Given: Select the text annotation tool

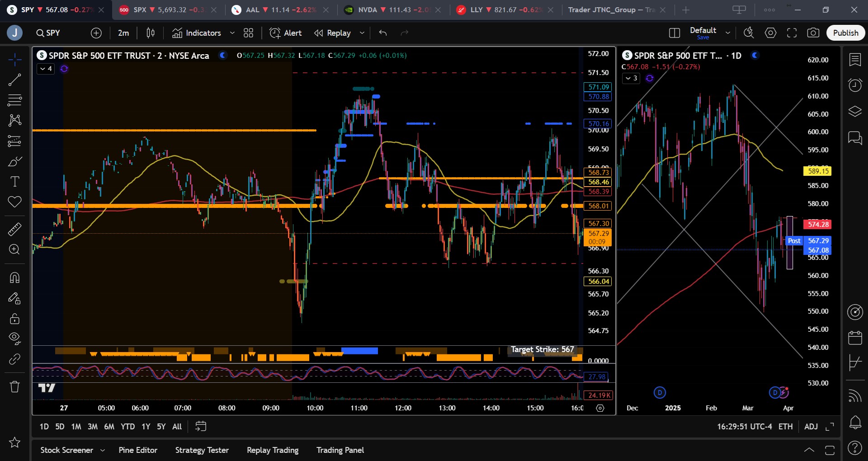Looking at the screenshot, I should coord(14,181).
